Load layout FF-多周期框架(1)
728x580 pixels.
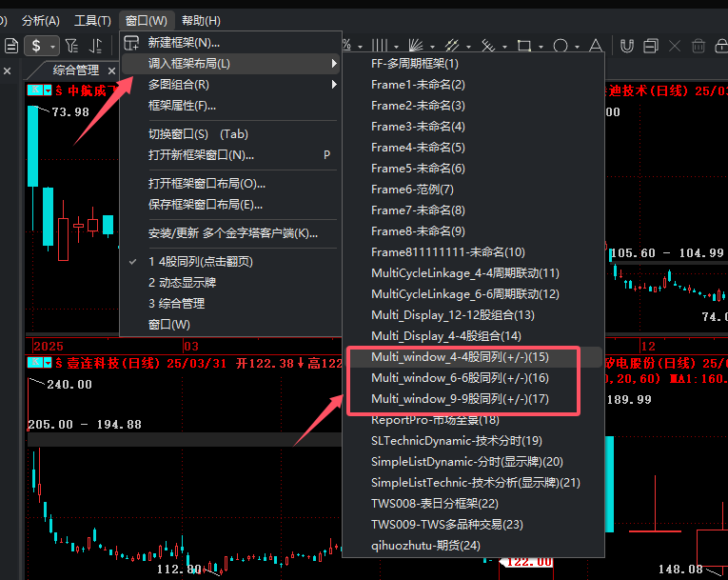(x=474, y=64)
